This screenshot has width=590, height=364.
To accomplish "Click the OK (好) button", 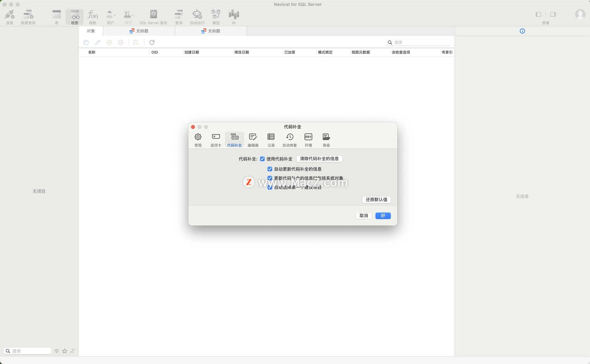I will tap(383, 216).
